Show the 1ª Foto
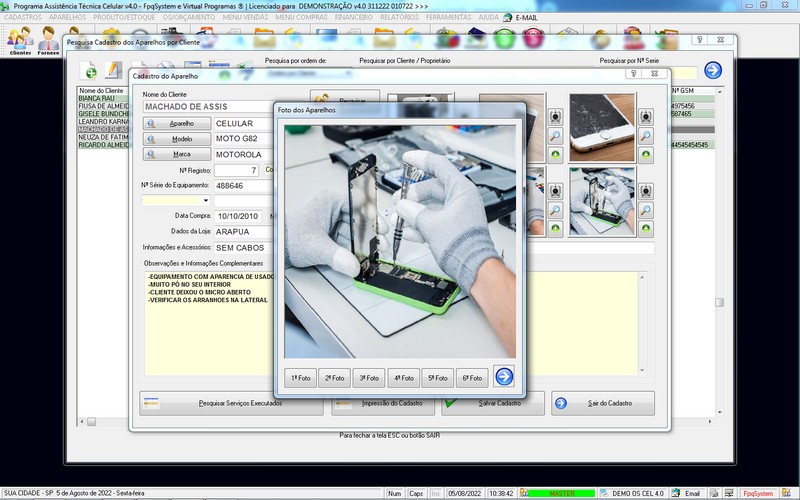The width and height of the screenshot is (800, 500). 301,378
